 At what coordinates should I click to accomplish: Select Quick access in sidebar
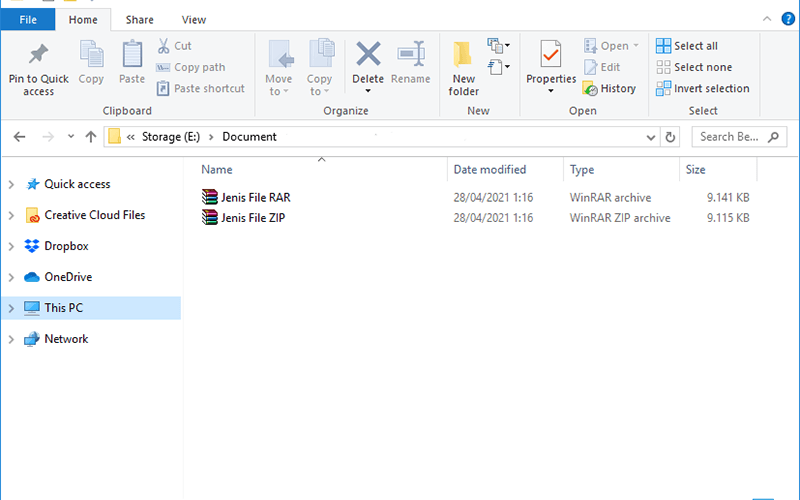tap(77, 184)
